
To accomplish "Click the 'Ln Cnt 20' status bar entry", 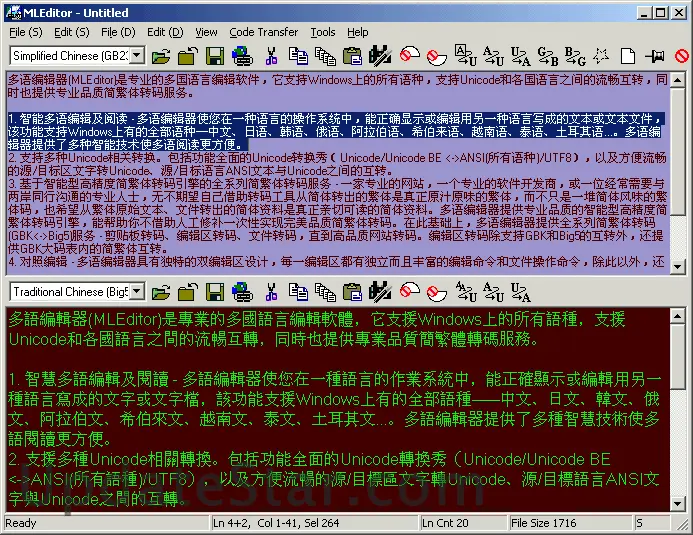I will click(445, 523).
